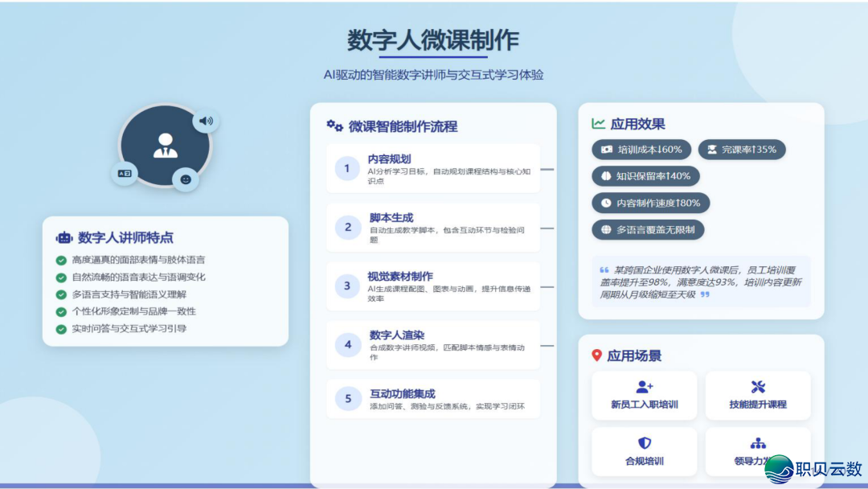Viewport: 868px width, 489px height.
Task: Click the title 数字人微课制作
Action: pos(433,40)
